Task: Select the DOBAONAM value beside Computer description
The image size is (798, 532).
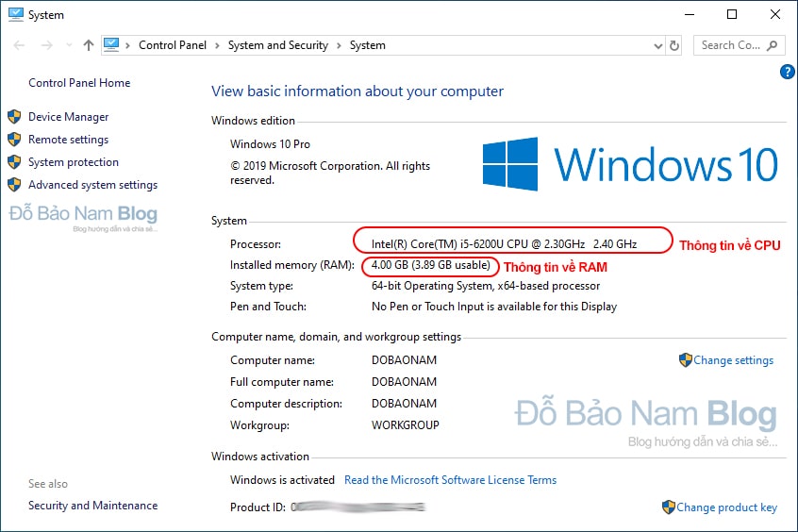Action: [x=404, y=404]
